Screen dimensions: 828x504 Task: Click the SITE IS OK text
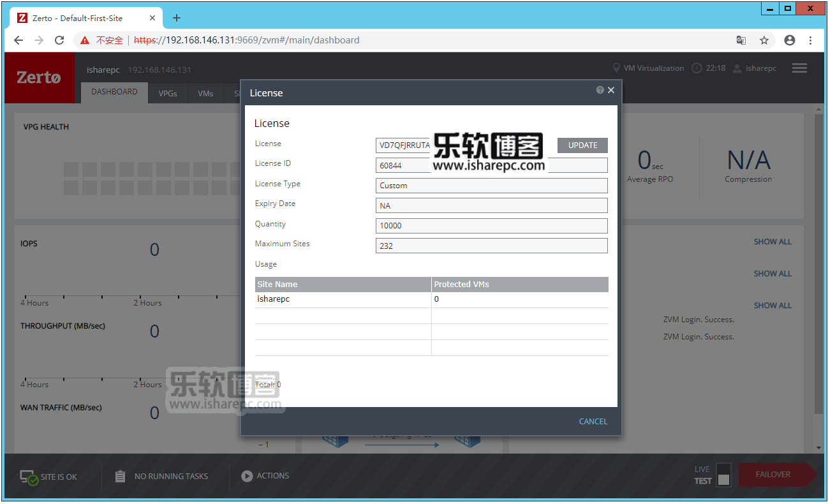(59, 477)
